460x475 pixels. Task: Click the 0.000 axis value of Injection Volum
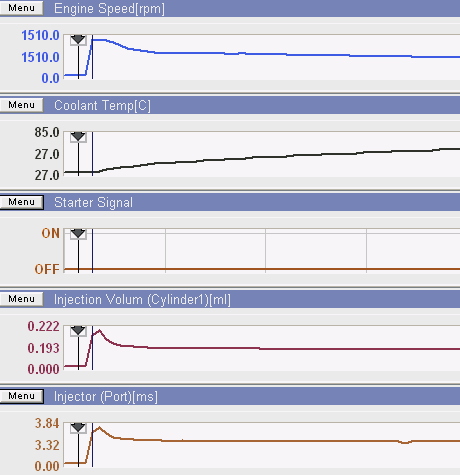pyautogui.click(x=43, y=369)
